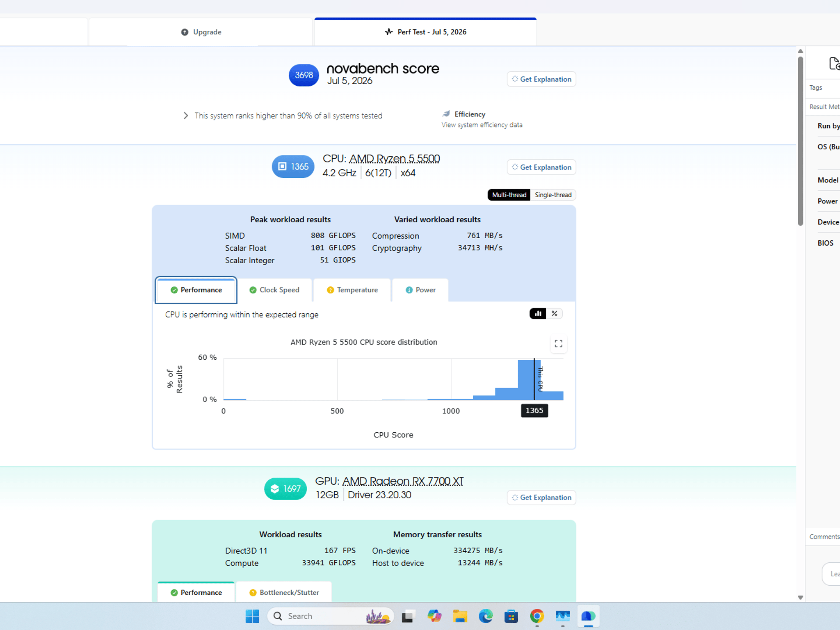
Task: Switch to the Novabench app in the taskbar
Action: coord(588,616)
